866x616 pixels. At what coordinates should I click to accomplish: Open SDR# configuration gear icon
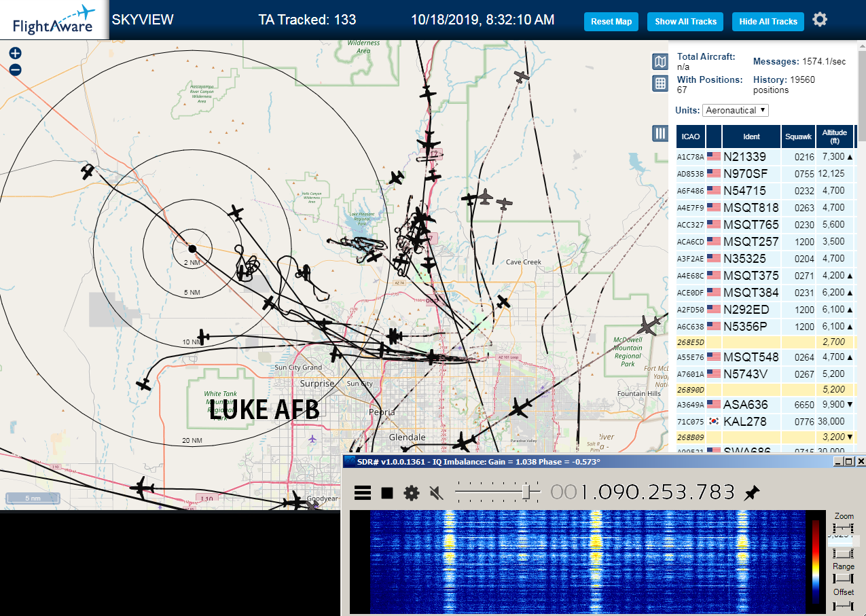tap(412, 492)
